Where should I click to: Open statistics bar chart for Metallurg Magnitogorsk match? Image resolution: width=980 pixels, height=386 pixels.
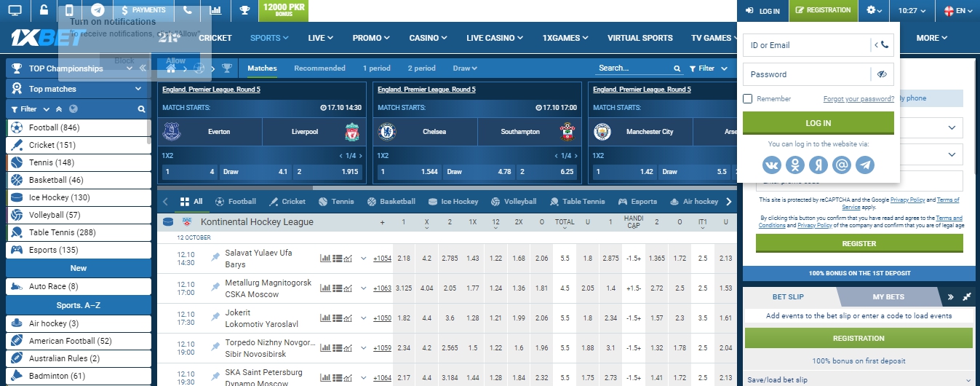pos(325,288)
